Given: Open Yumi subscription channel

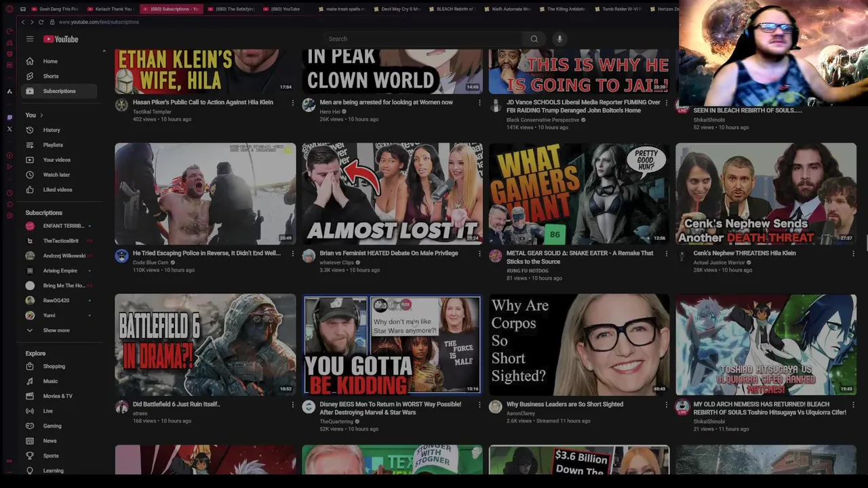Looking at the screenshot, I should tap(60, 316).
